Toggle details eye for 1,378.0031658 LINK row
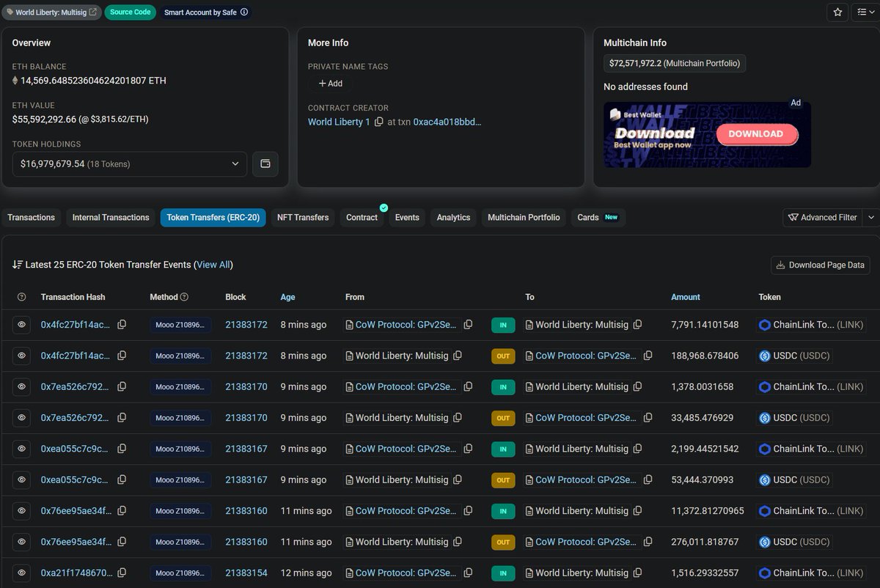Screen dimensions: 880x588 point(22,386)
